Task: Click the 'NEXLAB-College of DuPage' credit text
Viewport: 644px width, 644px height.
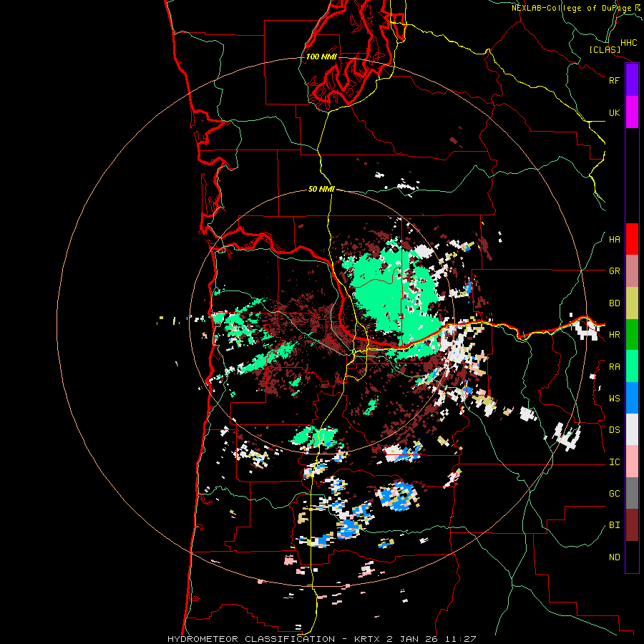Action: (571, 8)
